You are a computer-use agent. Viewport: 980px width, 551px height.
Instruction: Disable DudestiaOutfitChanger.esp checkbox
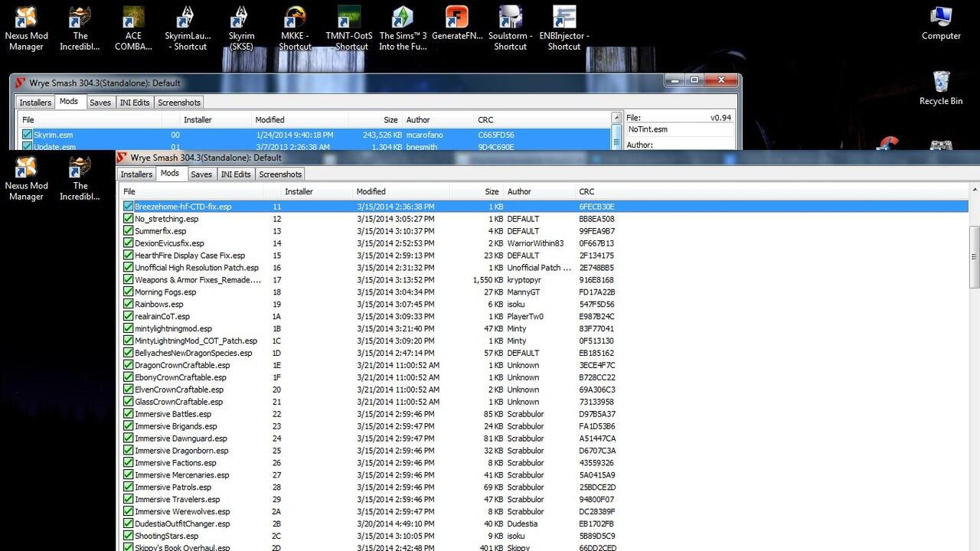tap(129, 523)
